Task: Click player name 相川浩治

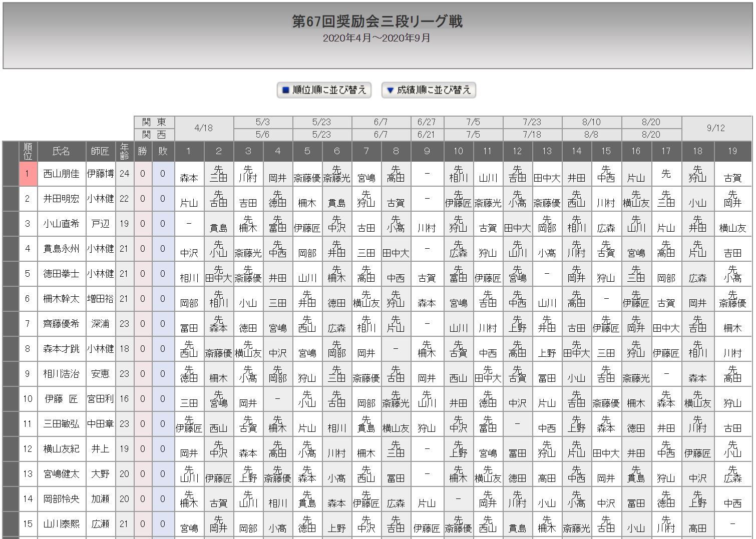Action: [61, 374]
